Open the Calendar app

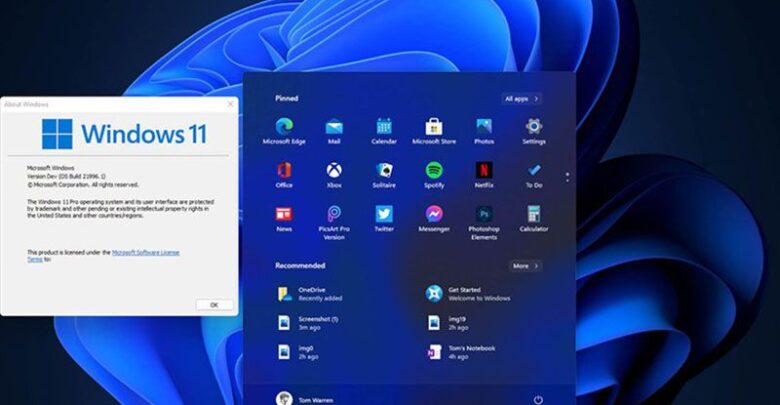click(x=384, y=127)
